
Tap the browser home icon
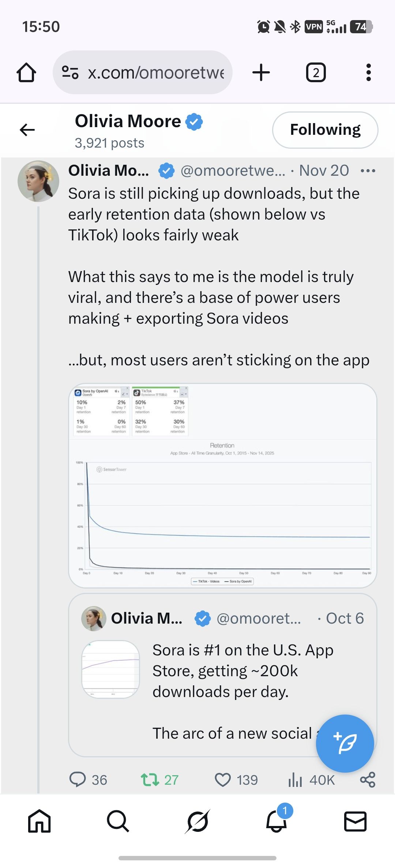26,72
